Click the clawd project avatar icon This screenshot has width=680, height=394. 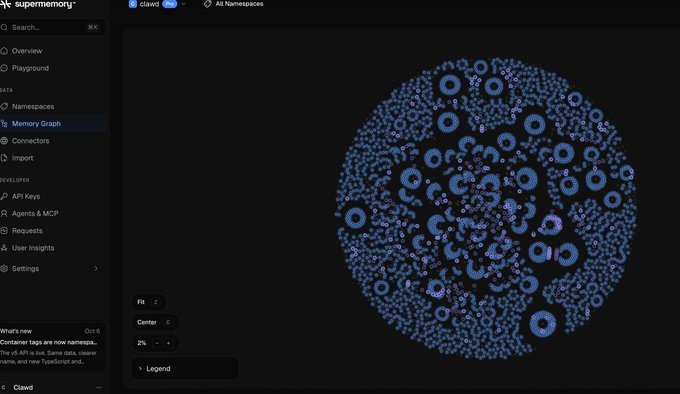pyautogui.click(x=133, y=4)
